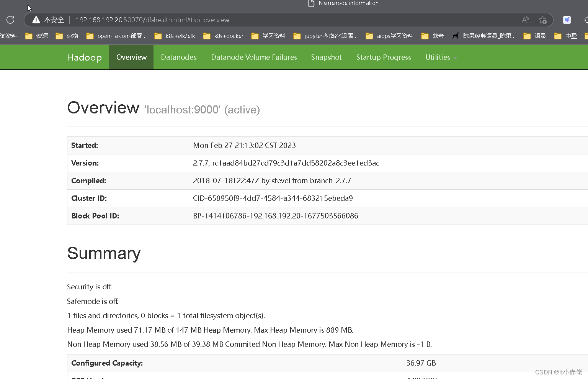The width and height of the screenshot is (588, 379).
Task: Click the Started: label cell
Action: (128, 146)
